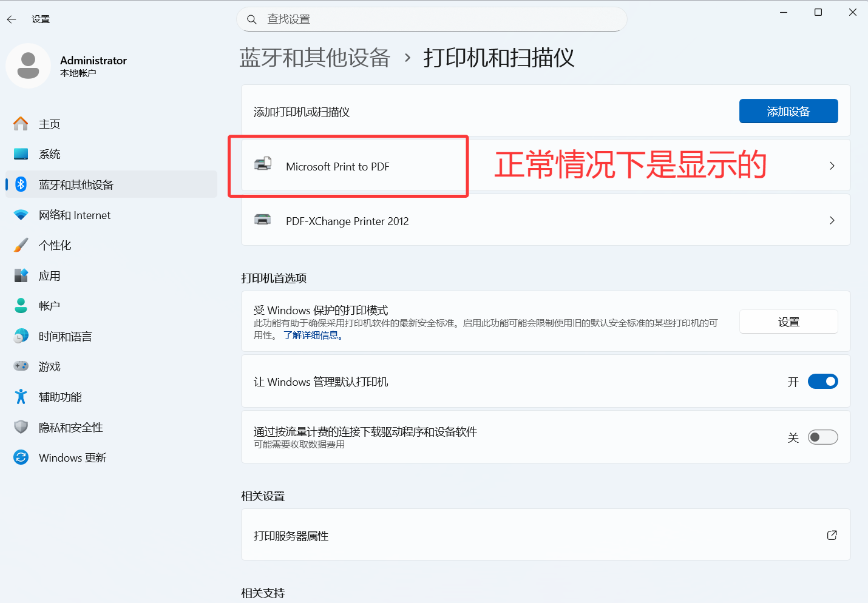
Task: Open the 了解详细信息 link
Action: coord(313,335)
